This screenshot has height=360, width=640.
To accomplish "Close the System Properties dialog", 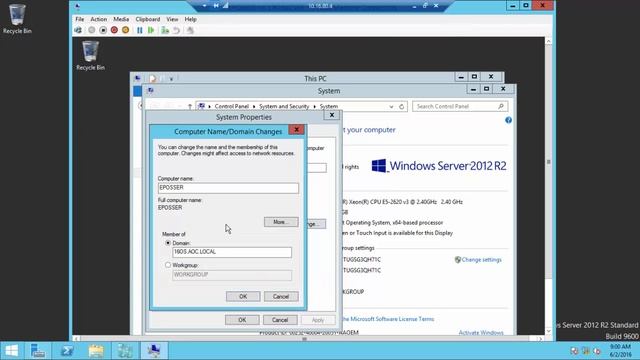I will [332, 116].
